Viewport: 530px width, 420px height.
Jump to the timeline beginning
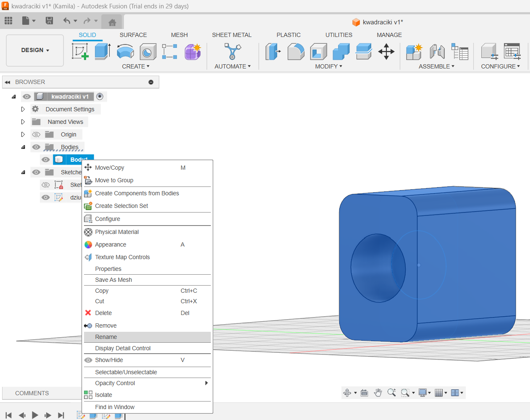8,415
